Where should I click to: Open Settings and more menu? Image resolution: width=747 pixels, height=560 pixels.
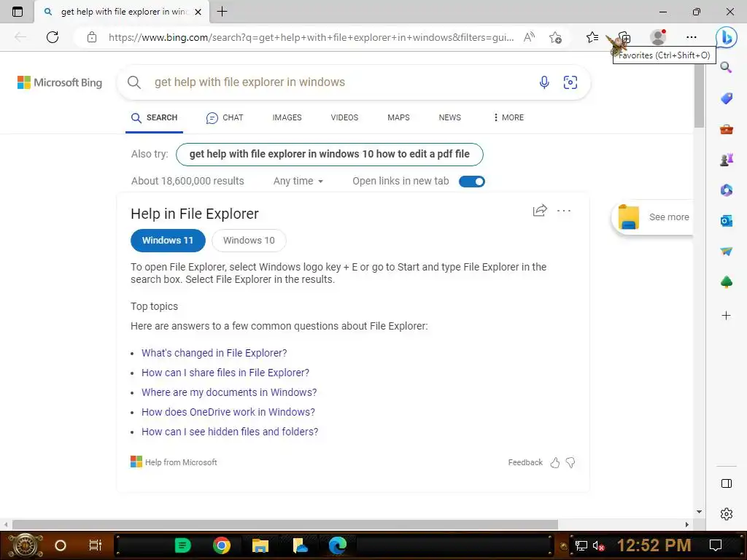coord(692,37)
